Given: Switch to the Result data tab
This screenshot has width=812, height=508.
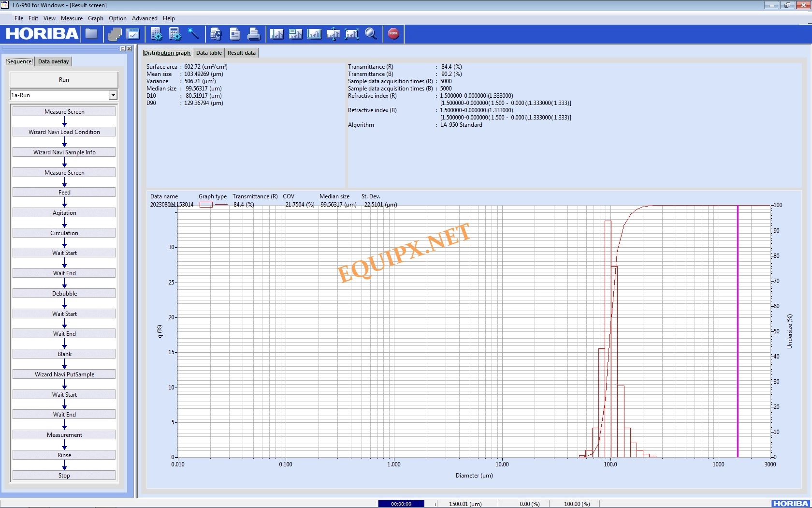Looking at the screenshot, I should [242, 53].
